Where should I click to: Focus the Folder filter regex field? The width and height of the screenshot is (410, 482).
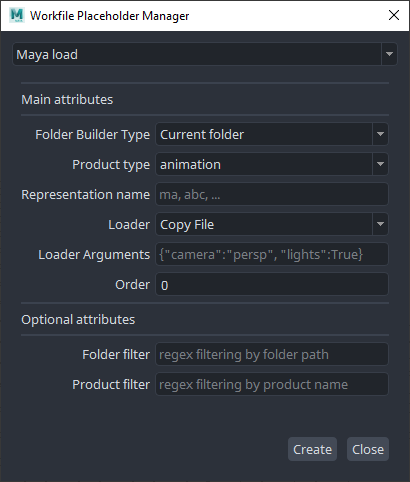(x=272, y=354)
